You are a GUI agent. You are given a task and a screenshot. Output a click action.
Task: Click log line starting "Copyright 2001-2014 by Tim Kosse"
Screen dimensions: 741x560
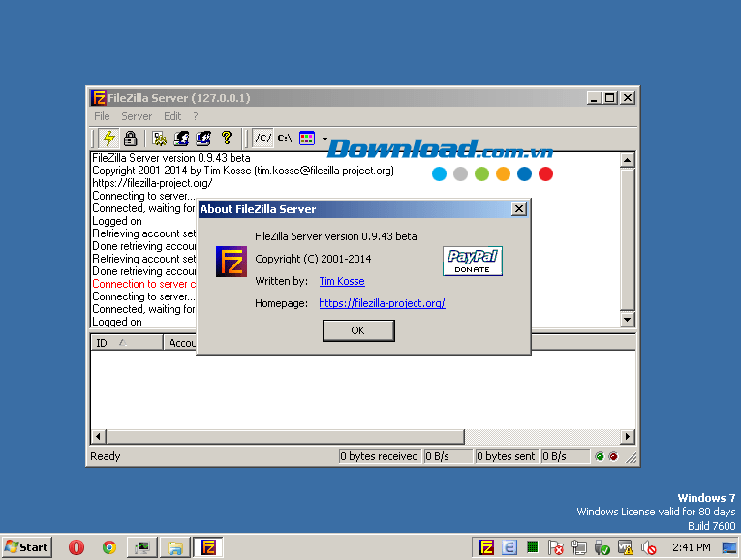(x=243, y=171)
